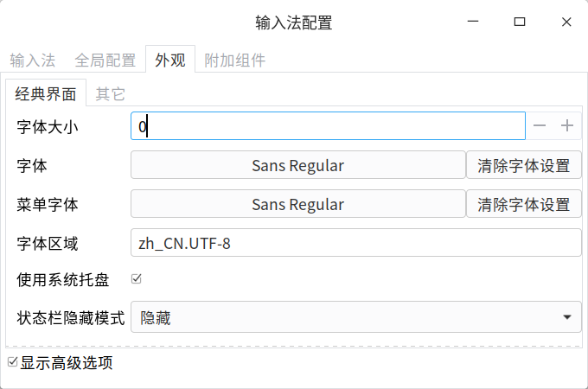The height and width of the screenshot is (389, 588).
Task: Click the 字体区域 text field
Action: point(355,243)
